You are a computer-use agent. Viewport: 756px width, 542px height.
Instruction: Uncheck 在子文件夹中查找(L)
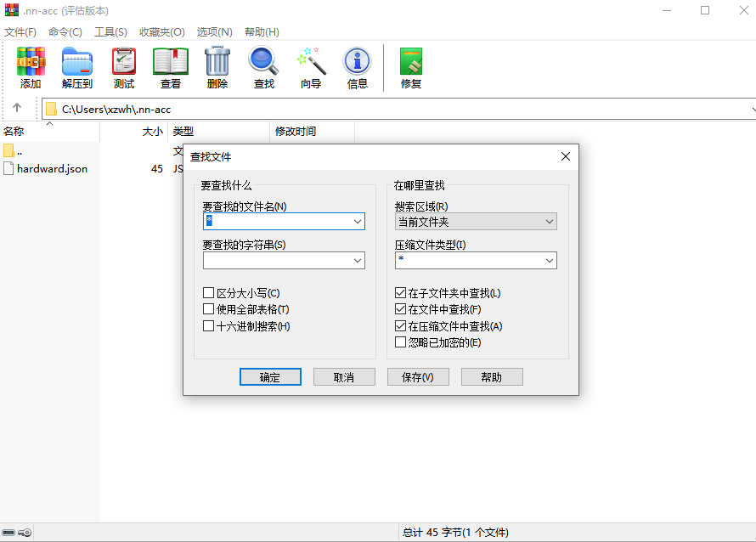point(400,293)
